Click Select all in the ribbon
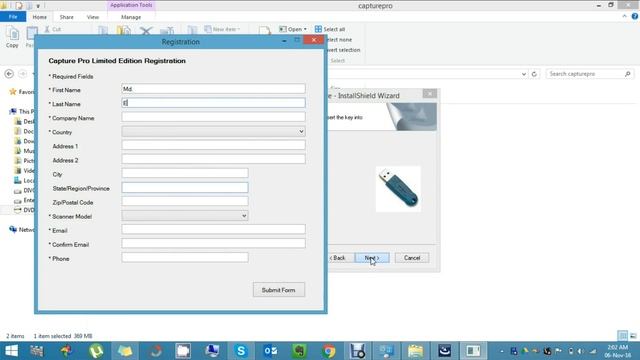Screen dimensions: 640x360 [x=330, y=29]
